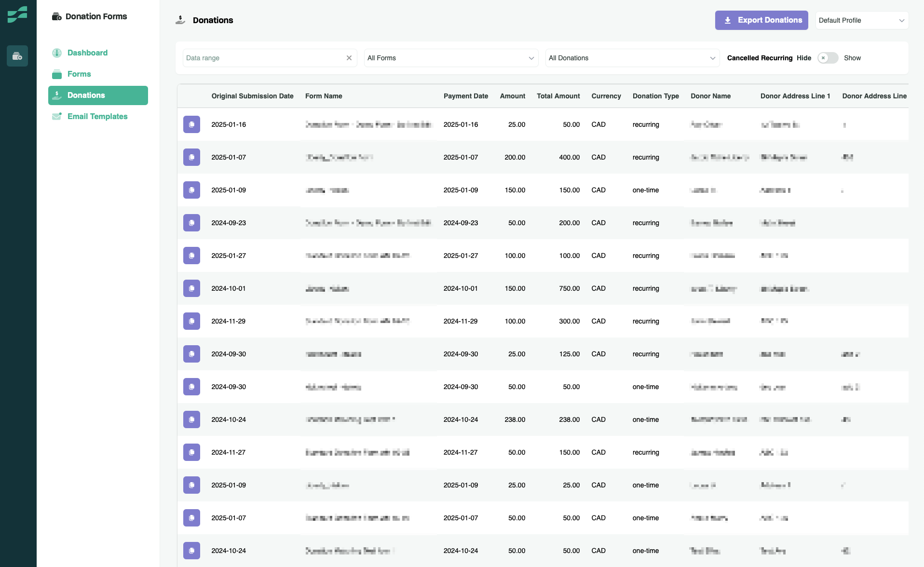
Task: Switch to the Donations section
Action: pos(87,95)
